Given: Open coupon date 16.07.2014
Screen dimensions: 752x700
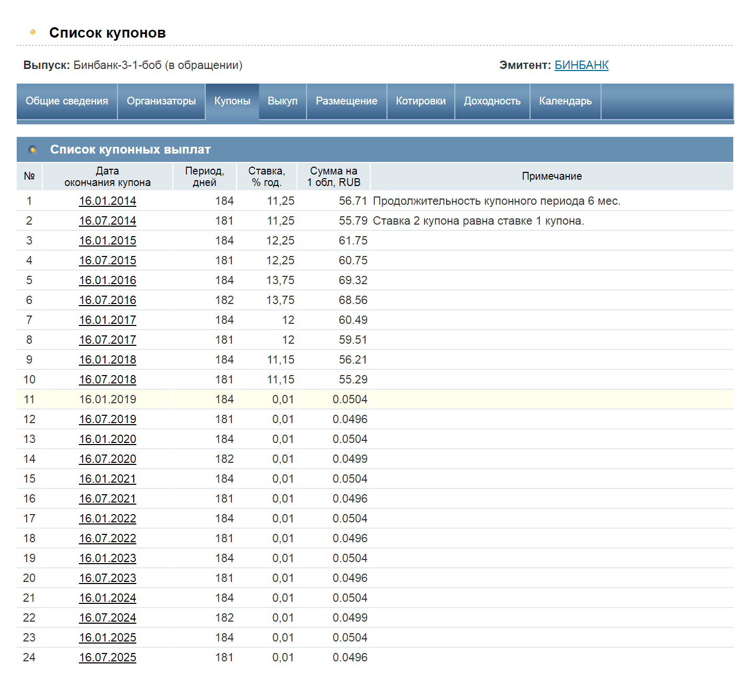Looking at the screenshot, I should 108,221.
